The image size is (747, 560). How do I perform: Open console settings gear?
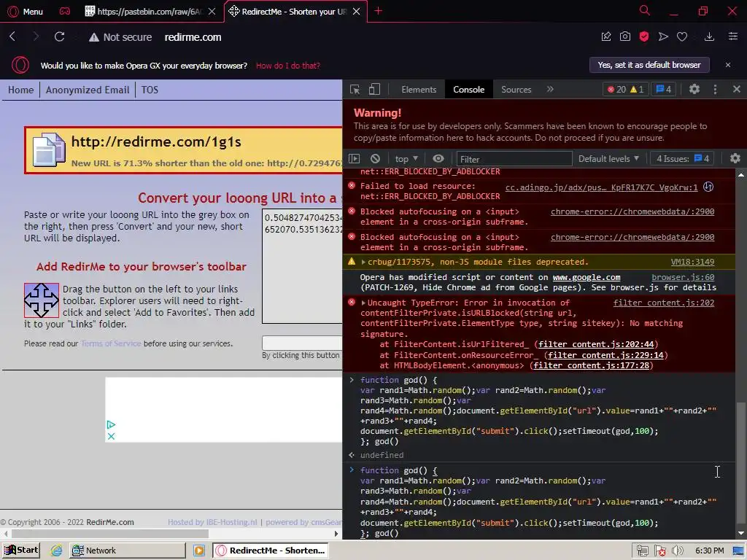click(x=735, y=158)
